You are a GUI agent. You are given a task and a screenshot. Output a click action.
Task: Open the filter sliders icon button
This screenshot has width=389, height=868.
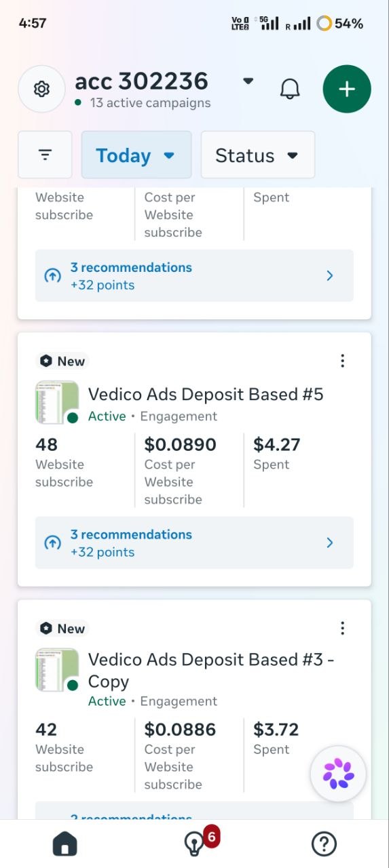click(x=45, y=155)
